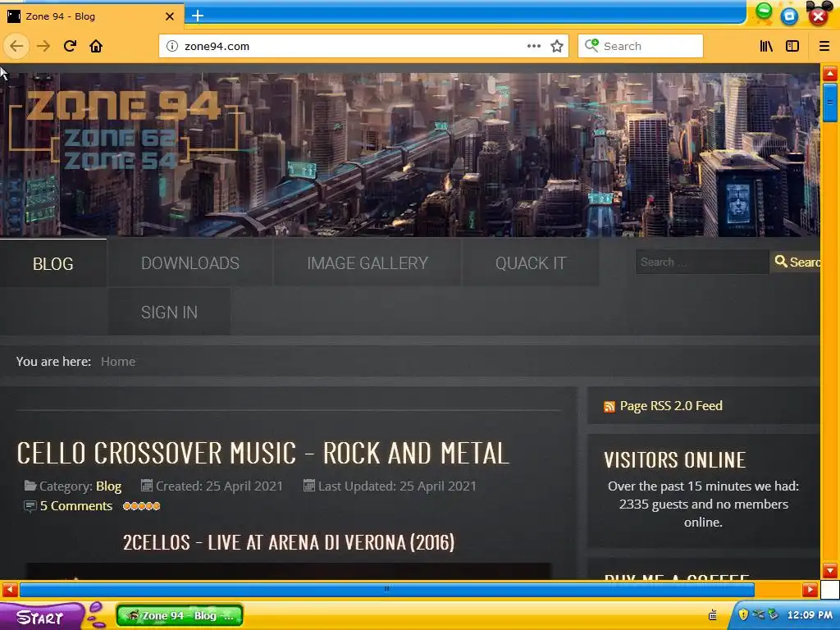
Task: Open the Blog category link
Action: click(x=109, y=486)
